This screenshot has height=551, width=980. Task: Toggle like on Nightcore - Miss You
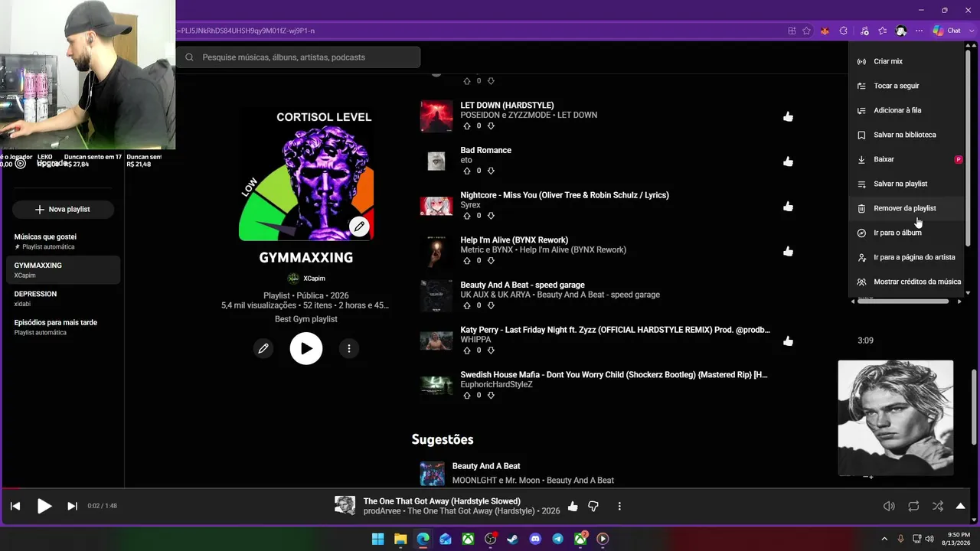click(788, 207)
